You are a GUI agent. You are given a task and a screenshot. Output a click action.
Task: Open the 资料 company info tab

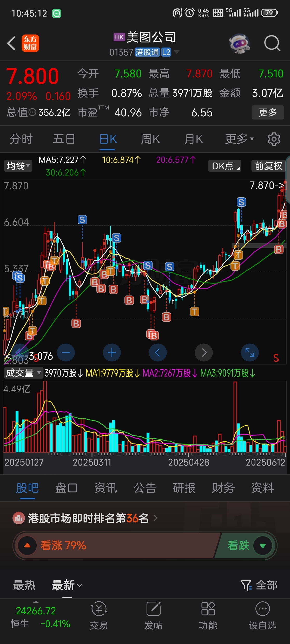click(262, 488)
